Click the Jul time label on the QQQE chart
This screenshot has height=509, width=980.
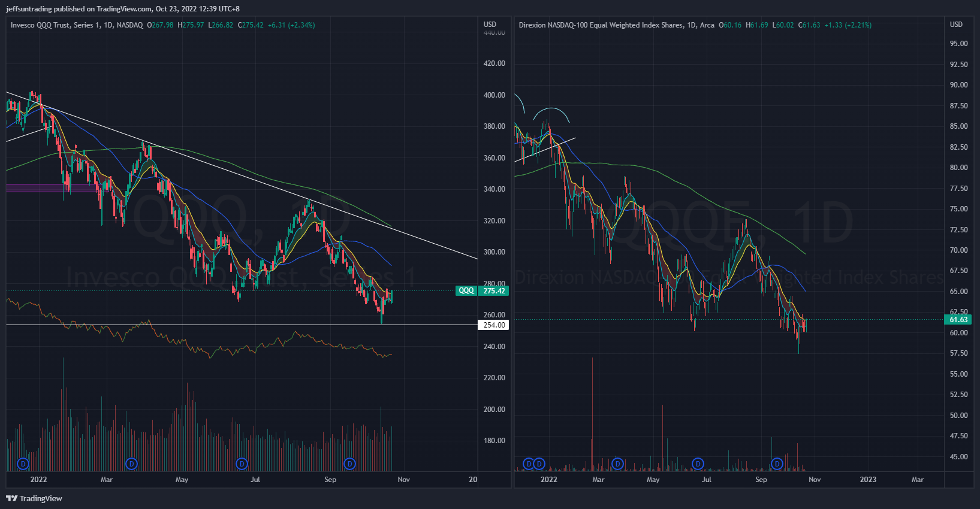pyautogui.click(x=707, y=480)
